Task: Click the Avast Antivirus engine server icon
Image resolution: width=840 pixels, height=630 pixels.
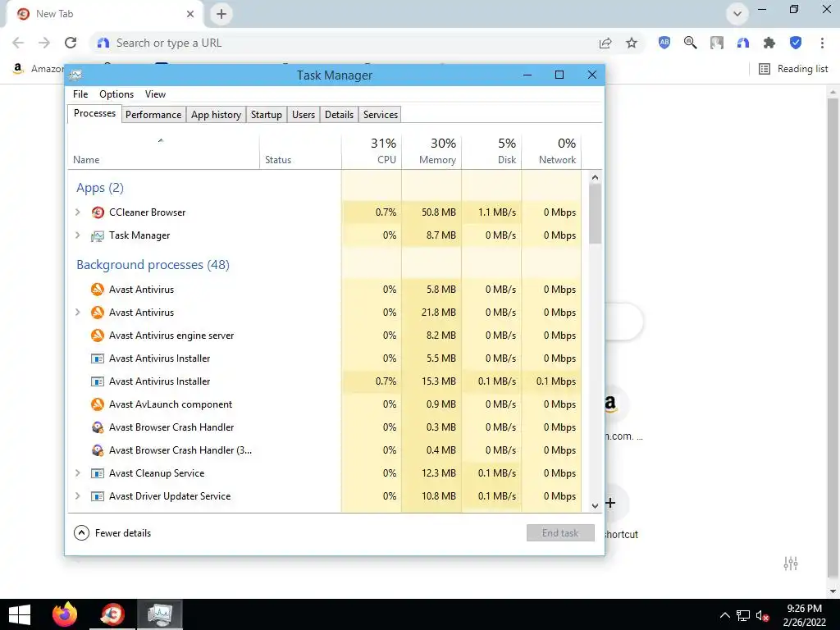Action: click(98, 336)
